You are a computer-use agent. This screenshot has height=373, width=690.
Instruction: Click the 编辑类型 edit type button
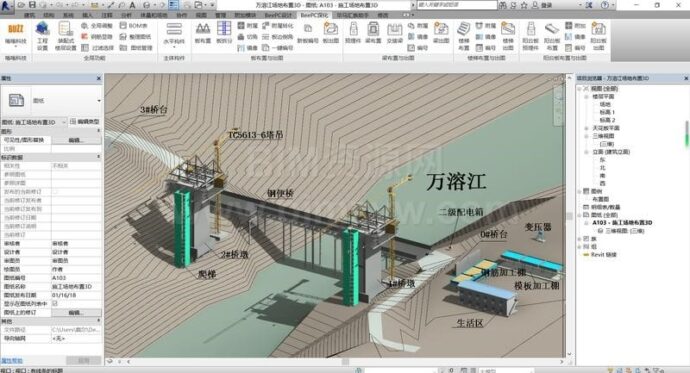pyautogui.click(x=85, y=121)
